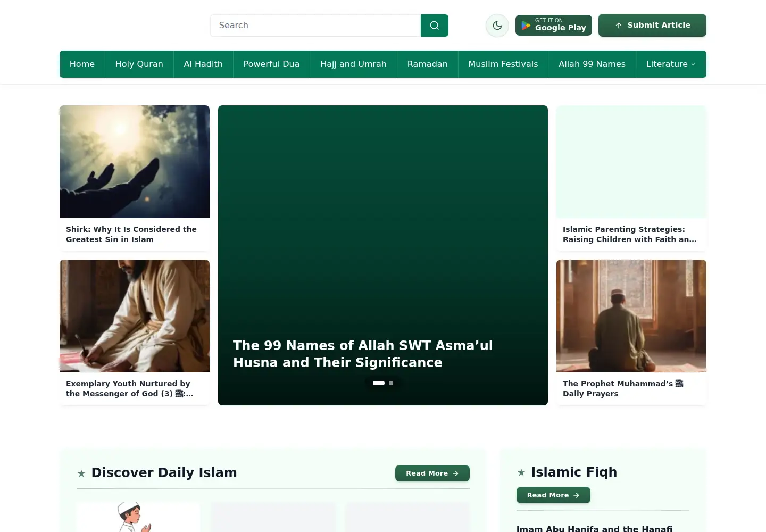Switch to the second carousel slide dot
This screenshot has height=532, width=766.
click(x=391, y=383)
